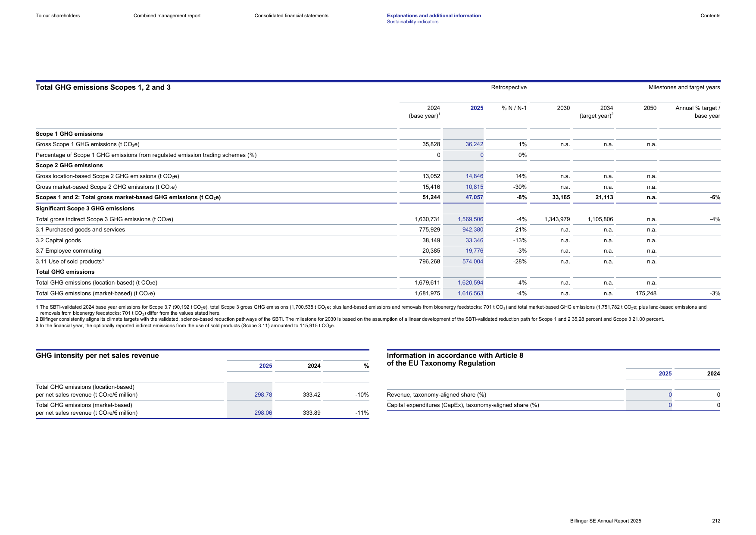Click the 2024 intensity value 333.42

pyautogui.click(x=311, y=395)
